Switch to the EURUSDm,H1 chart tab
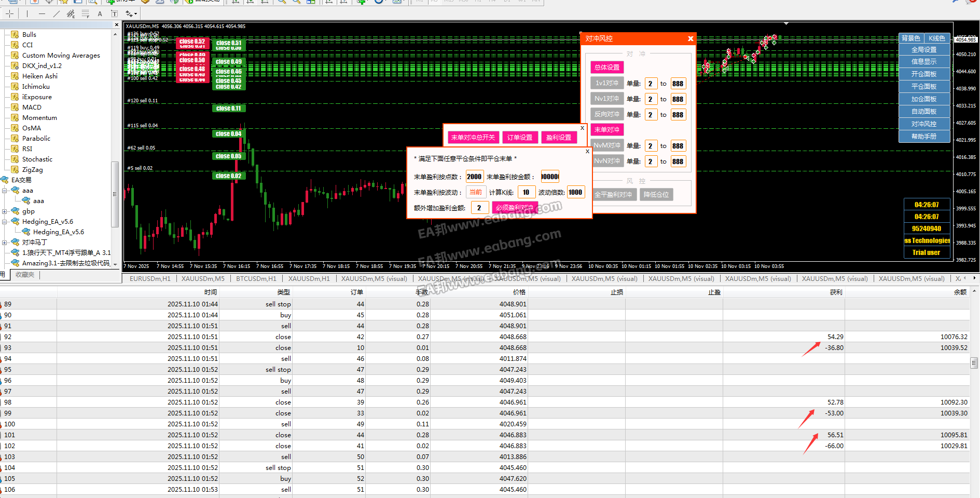Screen dimensions: 980x498 point(150,279)
